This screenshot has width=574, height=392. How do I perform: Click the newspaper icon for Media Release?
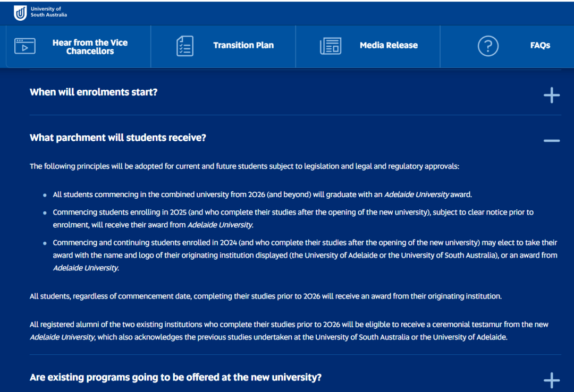330,46
